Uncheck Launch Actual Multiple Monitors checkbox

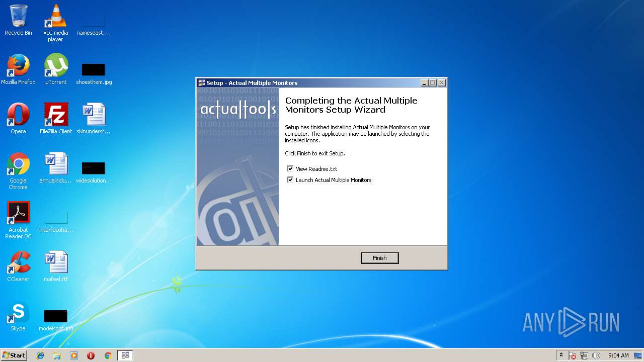pyautogui.click(x=290, y=180)
